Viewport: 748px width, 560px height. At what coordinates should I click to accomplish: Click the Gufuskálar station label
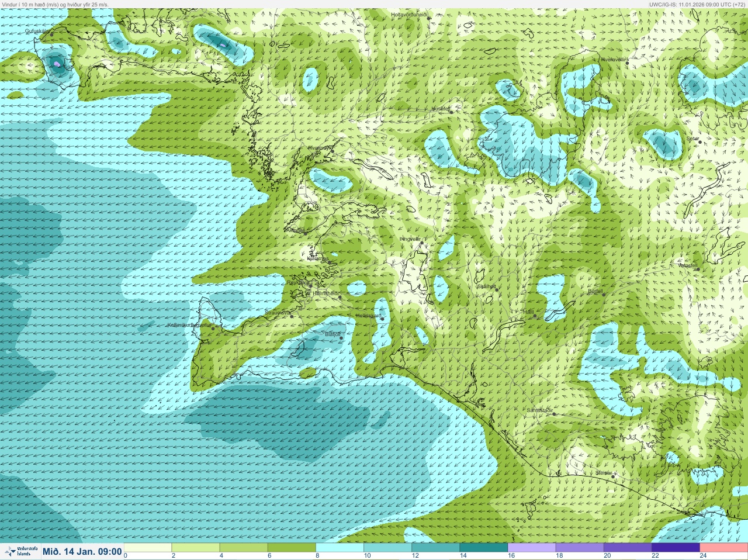(x=37, y=31)
